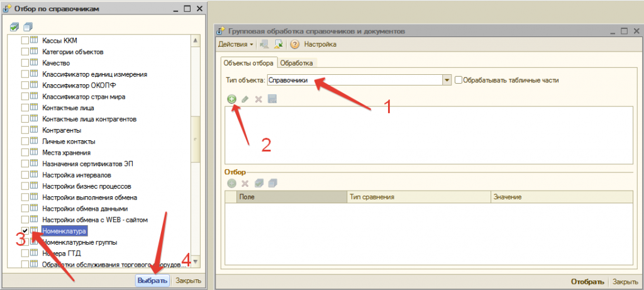Click the pencil edit icon in Объекты отбора
Screen dimensions: 644x290
coord(245,99)
